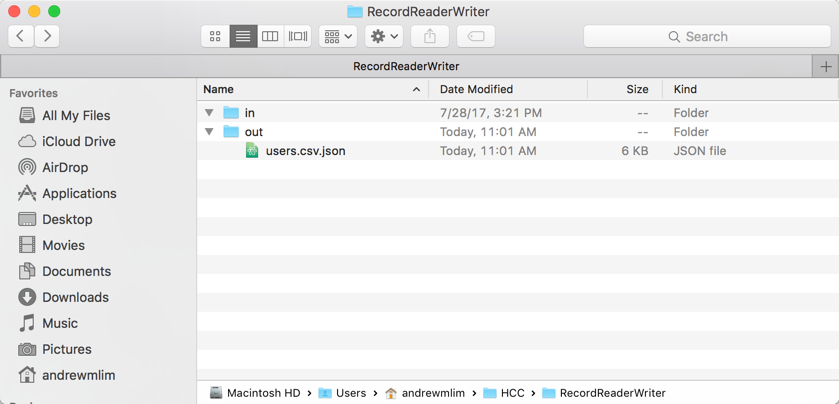The width and height of the screenshot is (839, 404).
Task: Go forward with the right arrow button
Action: 47,36
